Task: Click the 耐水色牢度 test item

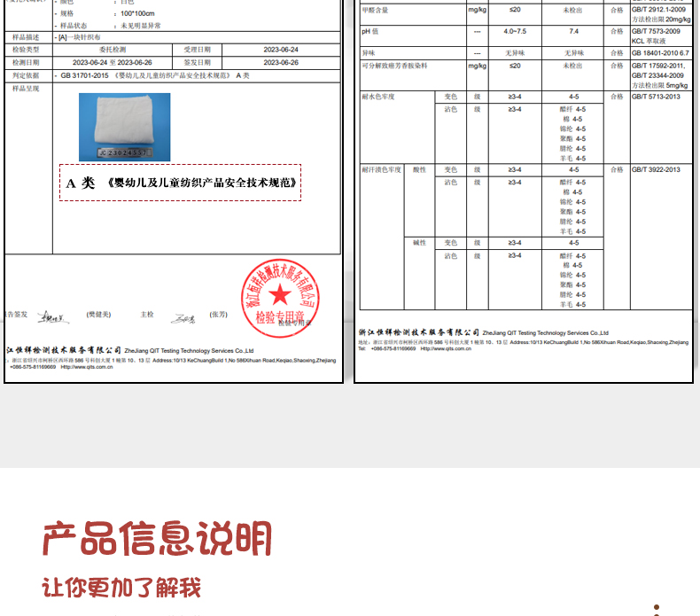Action: point(378,97)
